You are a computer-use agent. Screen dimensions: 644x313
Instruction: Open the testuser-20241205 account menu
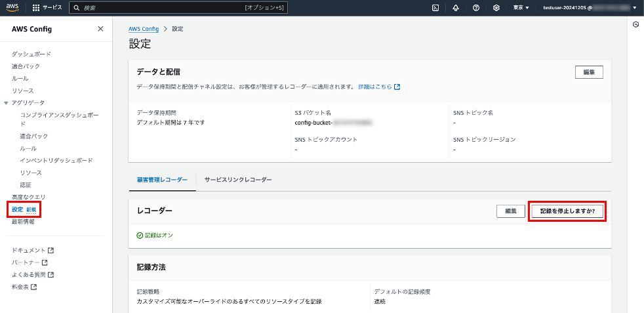[591, 8]
